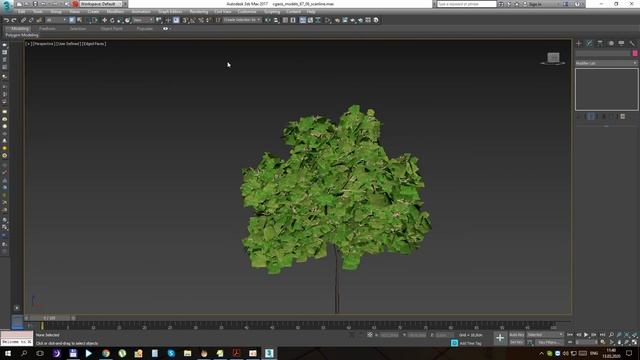Click the Undo arrow in main toolbar

coord(6,20)
